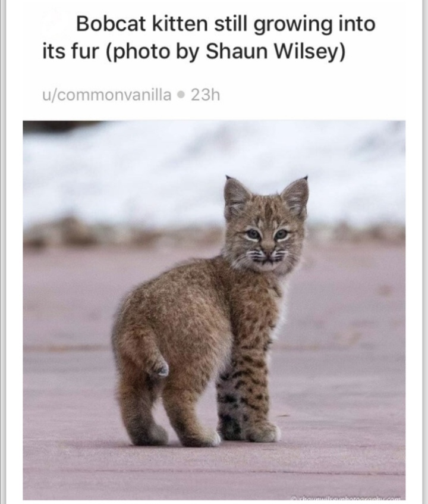Open the u/commonvanilla user profile
The width and height of the screenshot is (428, 504).
click(x=106, y=95)
